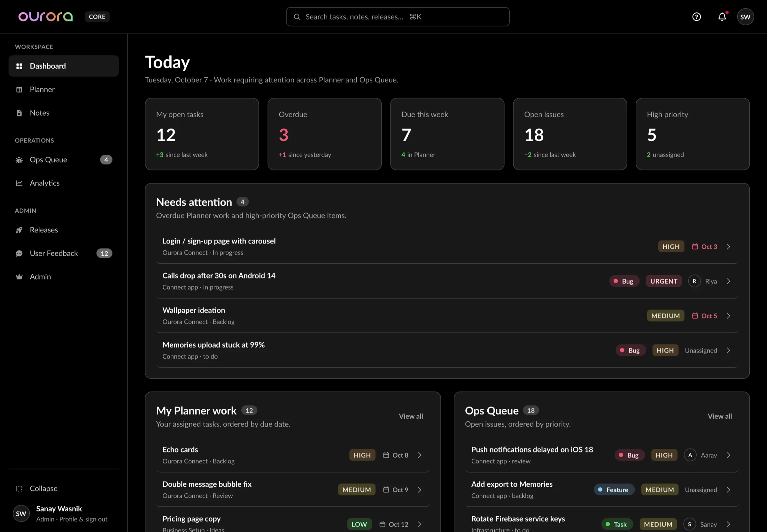Go to Planner in sidebar
Viewport: 767px width, 532px height.
point(63,89)
